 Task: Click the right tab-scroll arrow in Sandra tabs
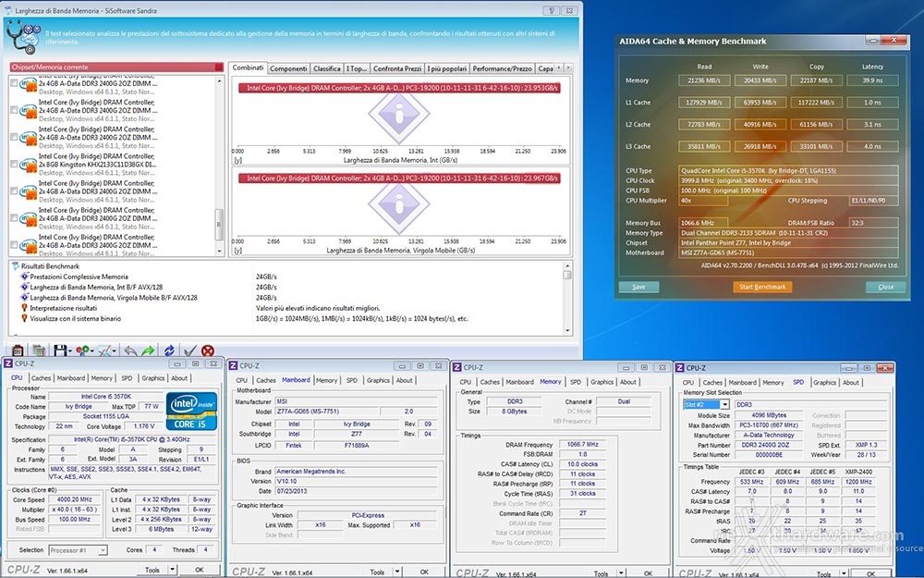point(567,68)
